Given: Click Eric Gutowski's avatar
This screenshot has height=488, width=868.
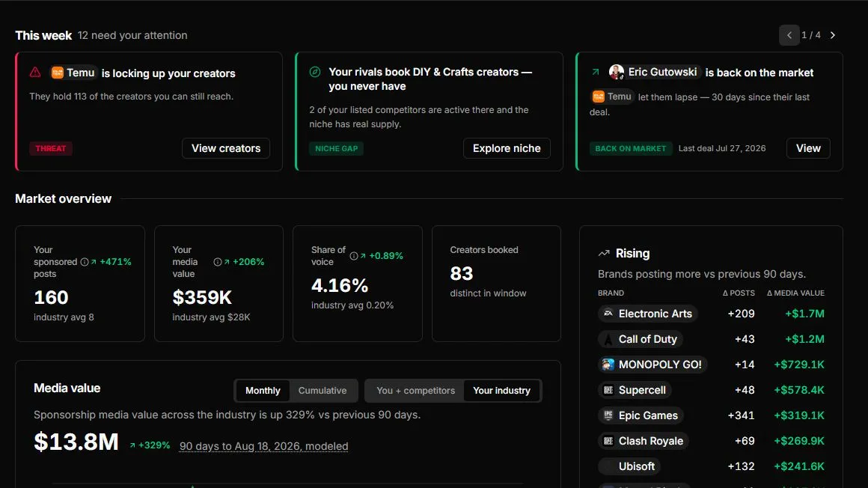Looking at the screenshot, I should (x=616, y=72).
